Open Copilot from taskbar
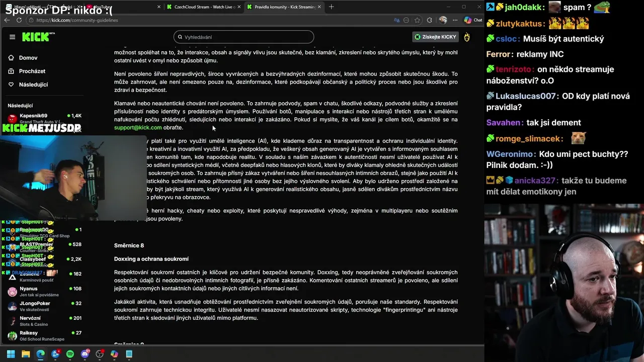This screenshot has height=362, width=644. coord(114,354)
